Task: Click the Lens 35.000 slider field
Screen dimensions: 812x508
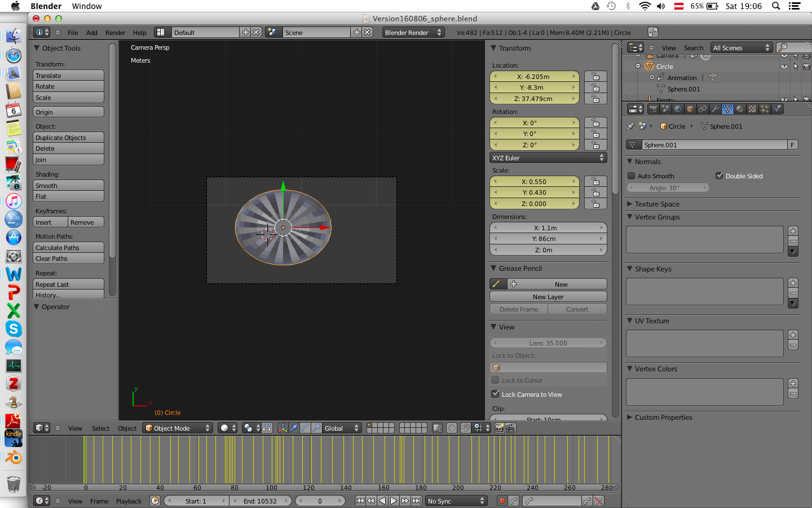Action: 548,343
